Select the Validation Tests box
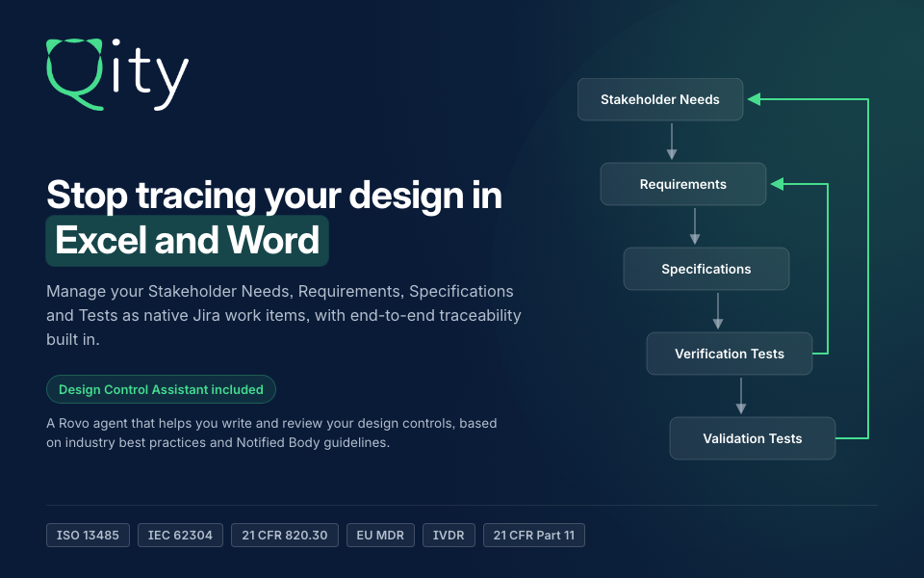Image resolution: width=924 pixels, height=578 pixels. tap(753, 438)
